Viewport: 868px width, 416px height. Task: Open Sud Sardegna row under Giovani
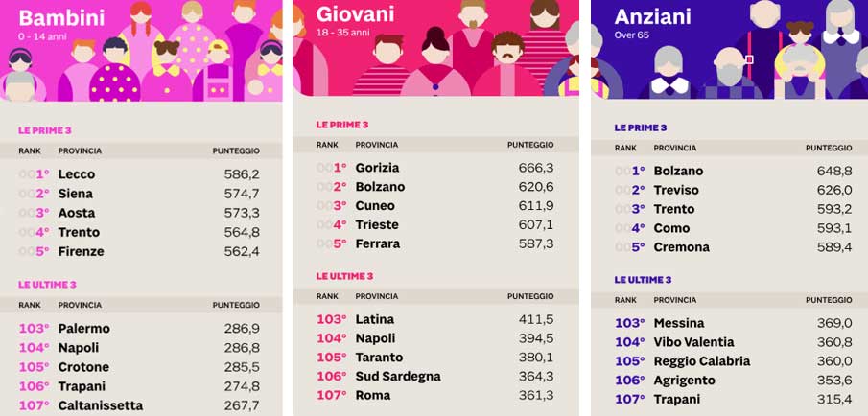tap(398, 377)
